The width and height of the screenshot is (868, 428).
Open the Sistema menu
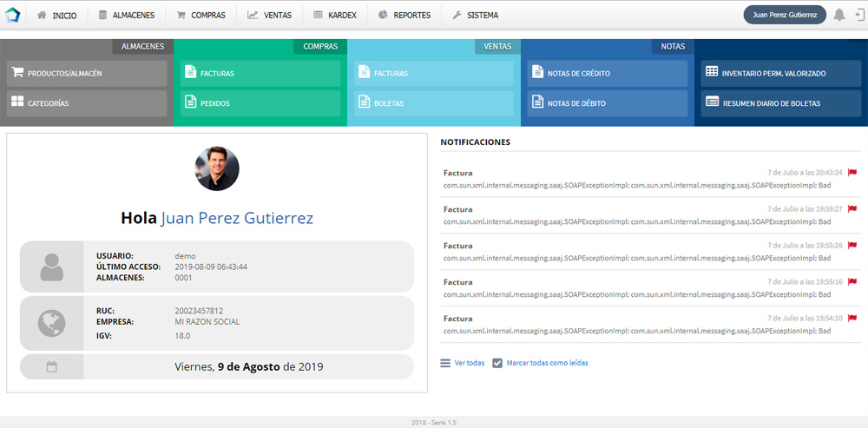[475, 15]
